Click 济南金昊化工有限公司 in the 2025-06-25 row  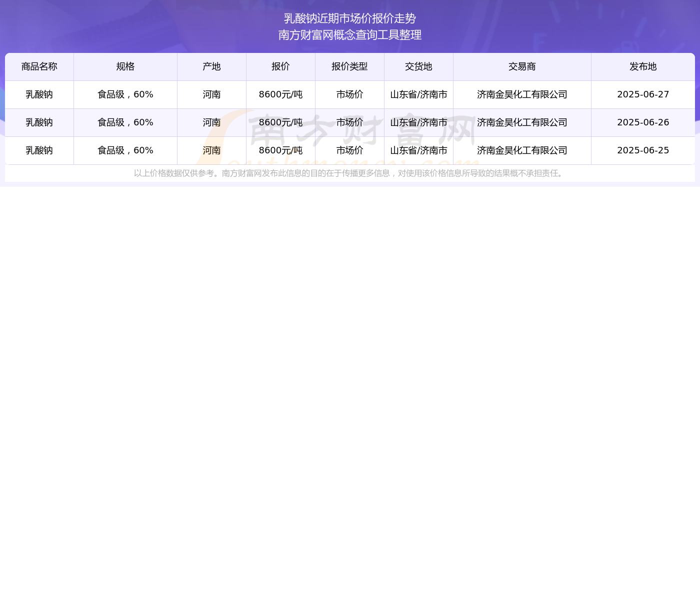click(522, 150)
